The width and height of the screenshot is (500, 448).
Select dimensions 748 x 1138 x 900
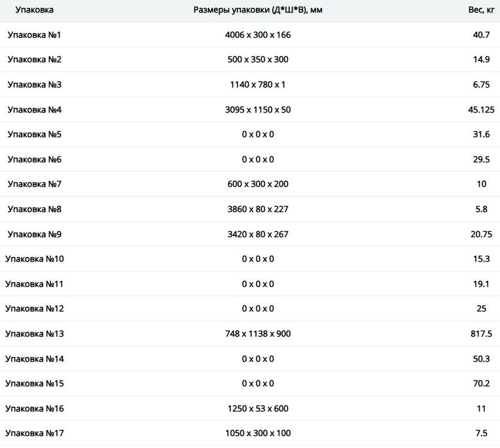point(258,334)
